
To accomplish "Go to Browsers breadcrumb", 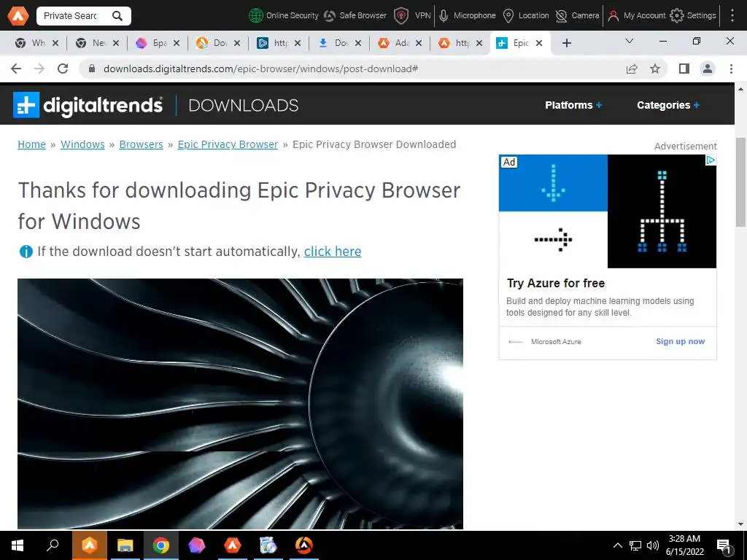I will pos(141,144).
